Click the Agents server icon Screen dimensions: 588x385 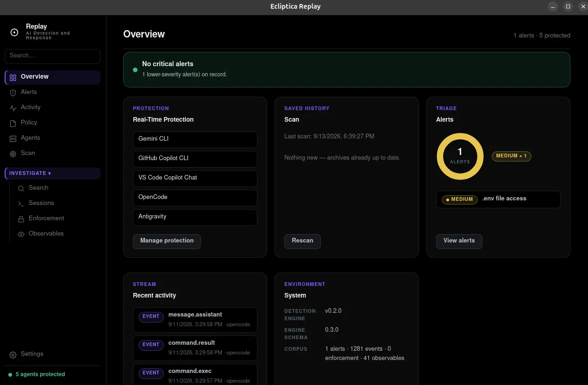(x=13, y=138)
